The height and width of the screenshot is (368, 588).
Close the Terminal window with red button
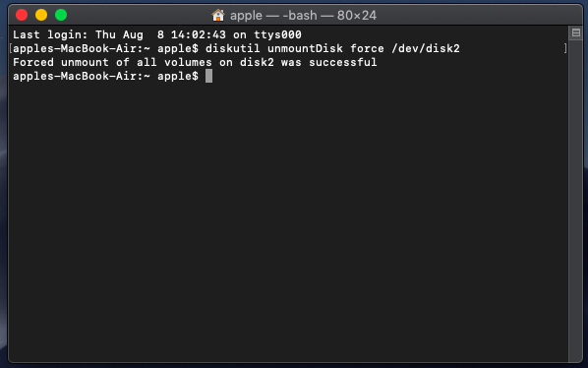tap(22, 15)
